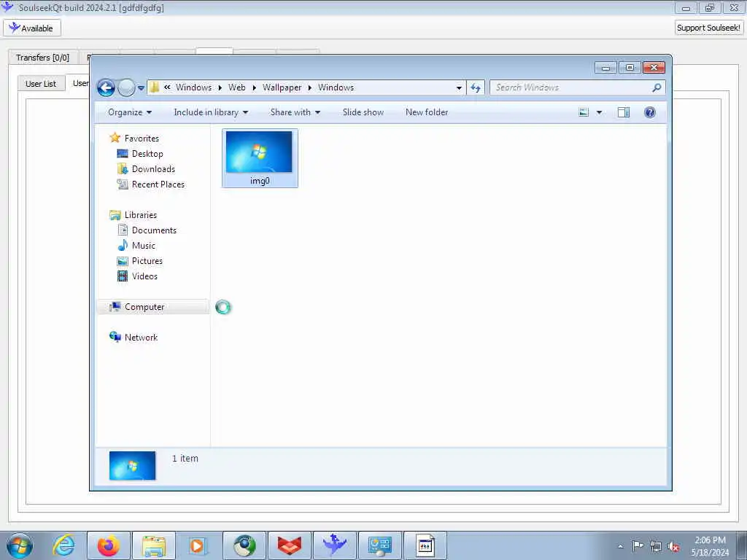Expand the arrow after the Wallpaper breadcrumb
This screenshot has width=747, height=560.
pos(309,87)
